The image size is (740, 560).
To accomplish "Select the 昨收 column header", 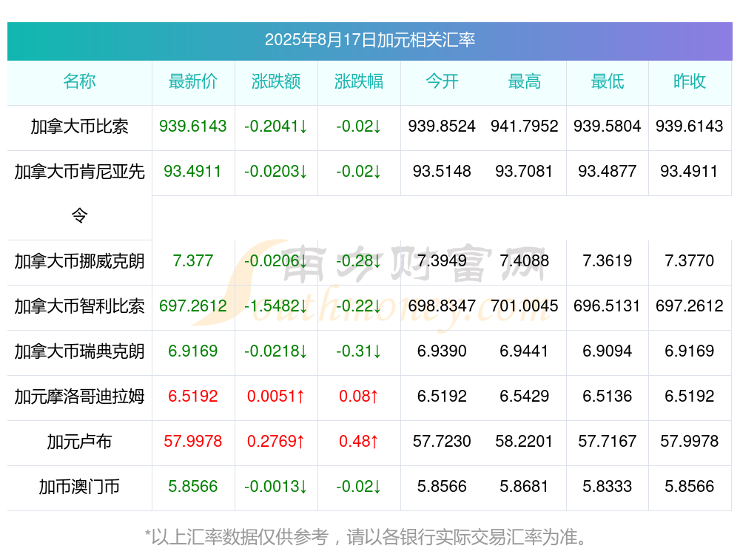I will 690,81.
